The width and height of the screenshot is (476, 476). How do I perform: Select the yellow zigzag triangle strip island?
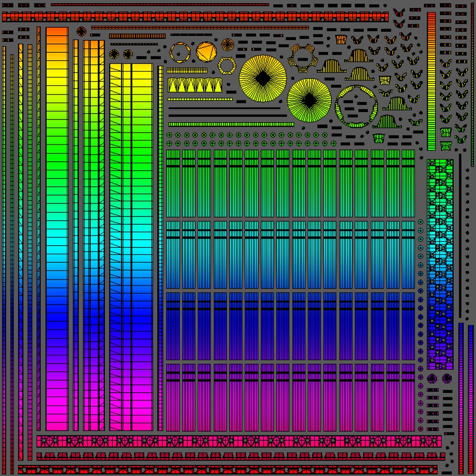pos(195,86)
